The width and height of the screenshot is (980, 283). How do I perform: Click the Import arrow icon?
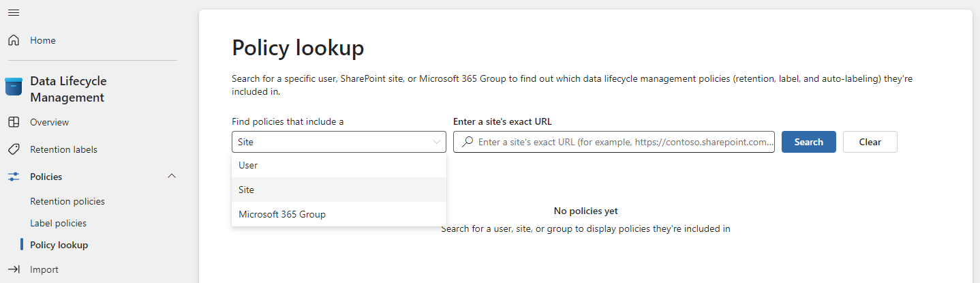pos(14,269)
